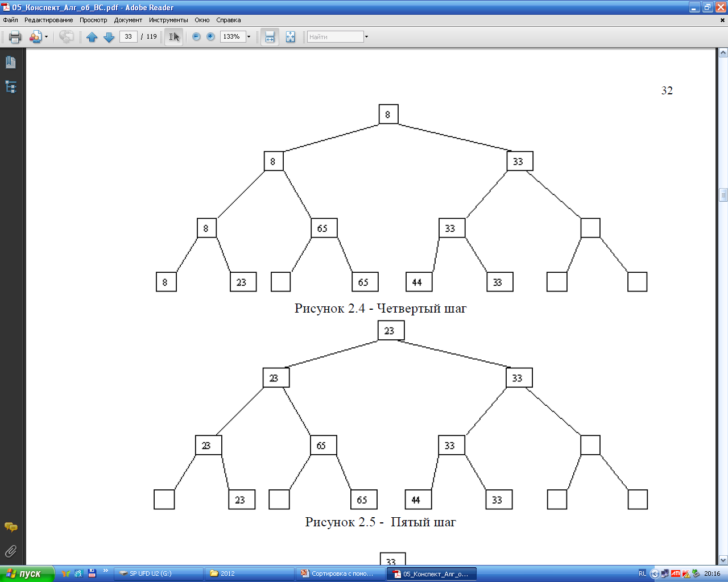Image resolution: width=728 pixels, height=582 pixels.
Task: Open the Просмотр menu
Action: [x=93, y=20]
